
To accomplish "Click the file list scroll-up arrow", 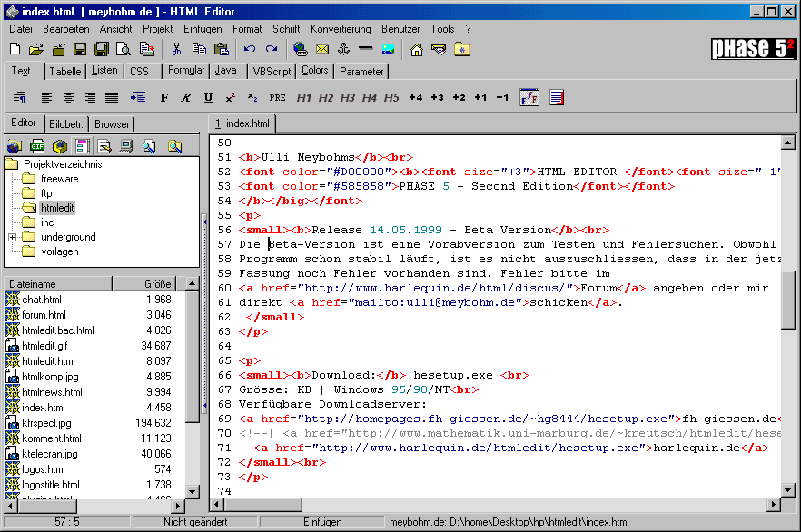I will (x=193, y=283).
